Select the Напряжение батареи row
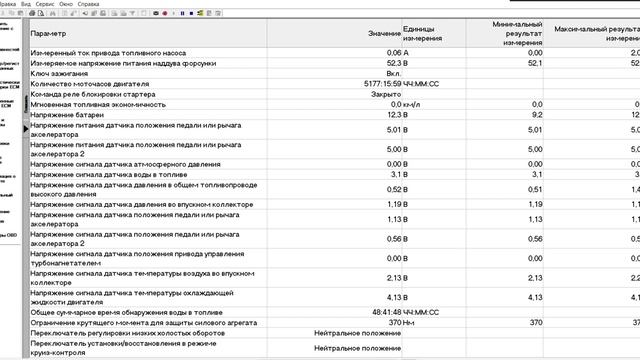This screenshot has height=360, width=640. 335,115
